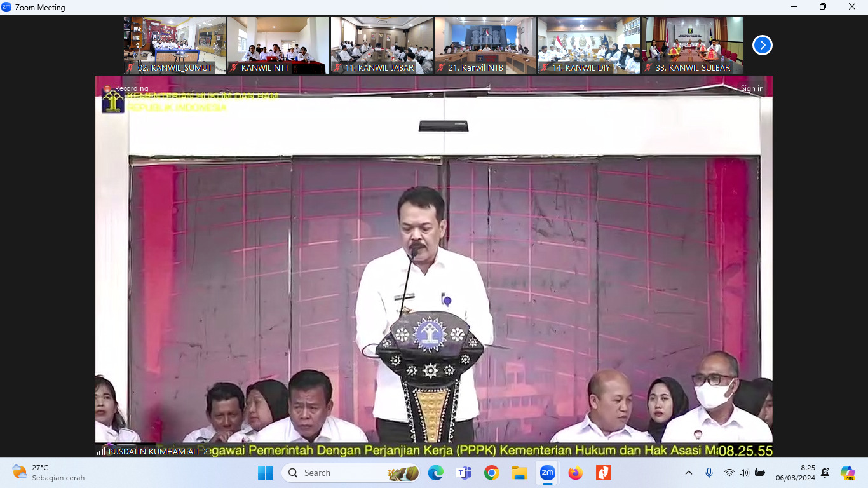The width and height of the screenshot is (868, 488).
Task: Click the Zoom icon in the taskbar
Action: click(547, 473)
